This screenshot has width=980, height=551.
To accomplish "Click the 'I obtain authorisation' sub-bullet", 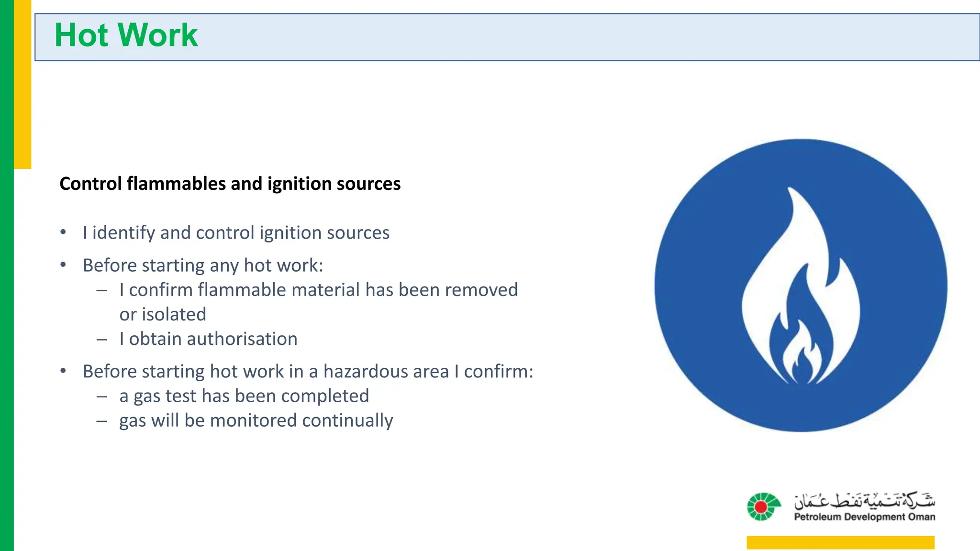I will coord(208,339).
